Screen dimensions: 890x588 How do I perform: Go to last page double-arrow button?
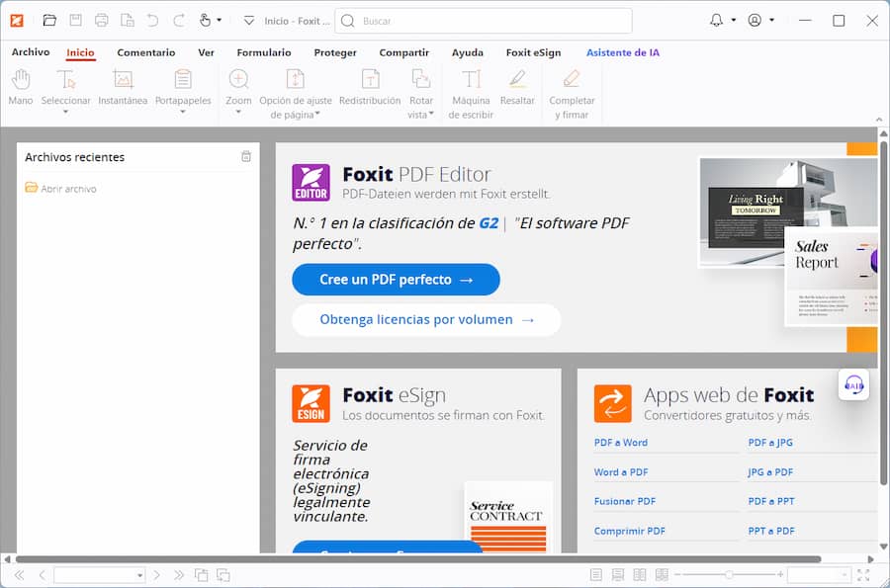coord(179,575)
